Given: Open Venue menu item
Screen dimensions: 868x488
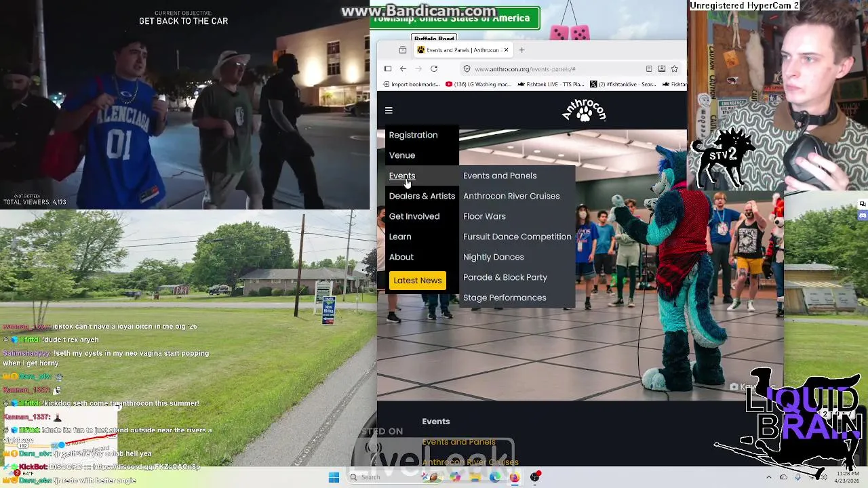Looking at the screenshot, I should 402,155.
